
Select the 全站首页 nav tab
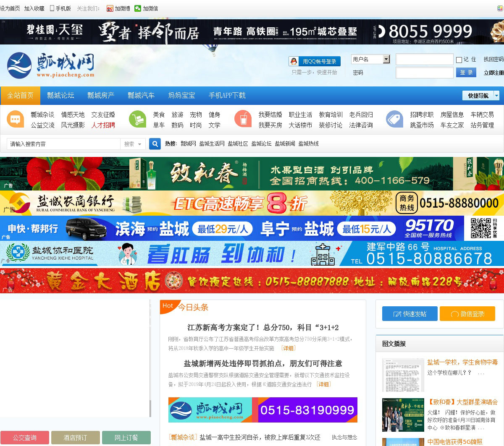point(20,96)
